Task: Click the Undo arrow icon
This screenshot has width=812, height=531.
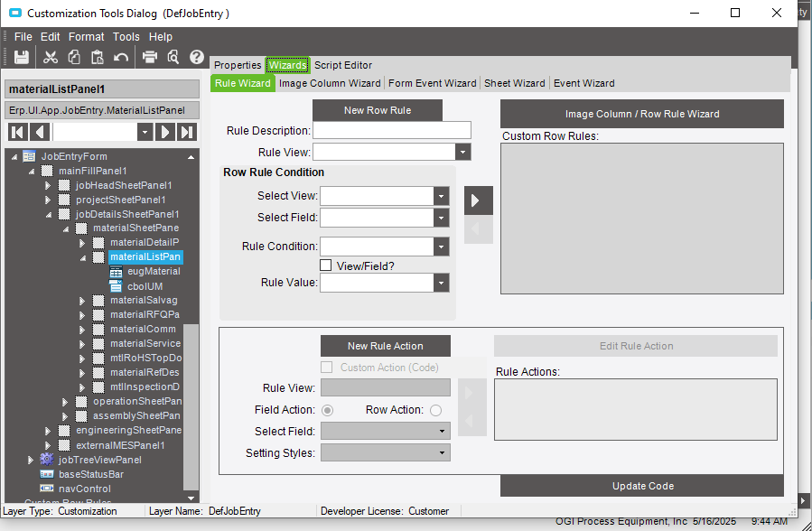Action: tap(121, 57)
